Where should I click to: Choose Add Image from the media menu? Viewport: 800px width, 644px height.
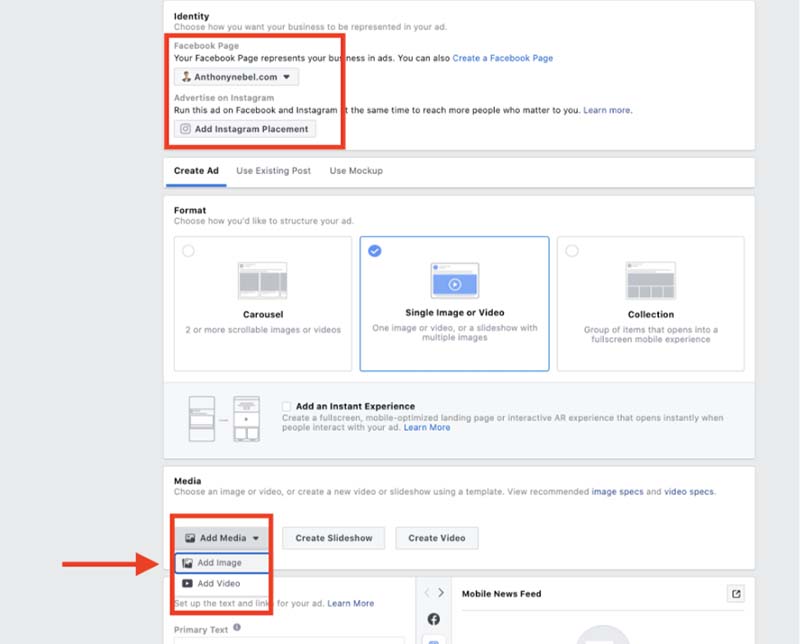click(222, 563)
